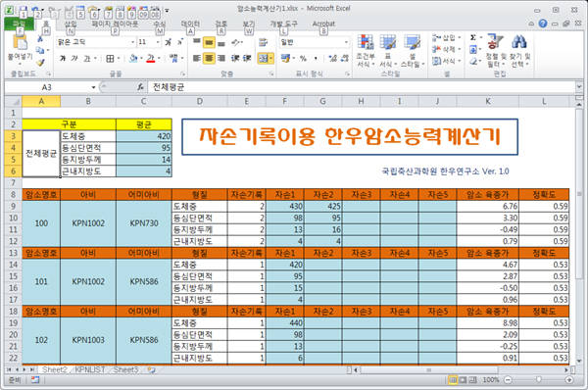Toggle italic formatting

(74, 59)
